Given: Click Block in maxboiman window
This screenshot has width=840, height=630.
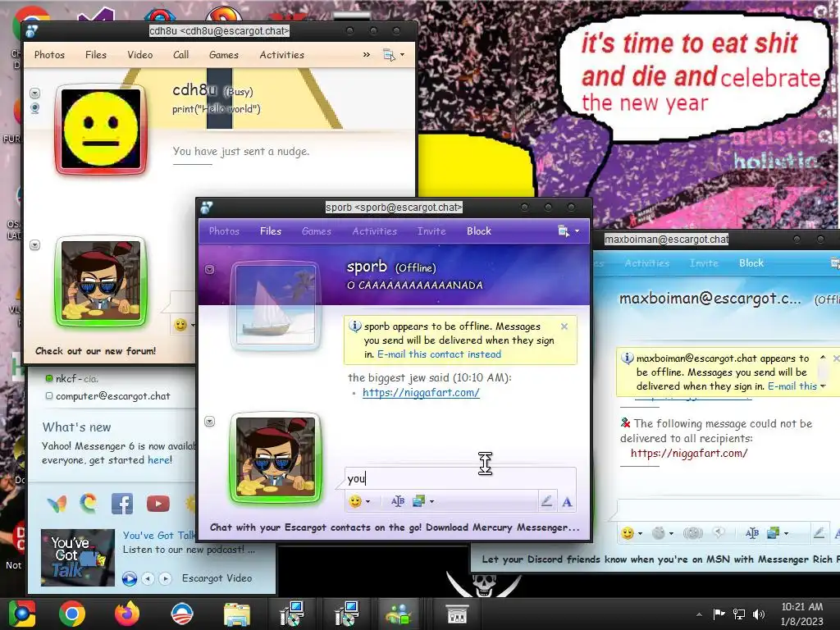Looking at the screenshot, I should tap(751, 263).
